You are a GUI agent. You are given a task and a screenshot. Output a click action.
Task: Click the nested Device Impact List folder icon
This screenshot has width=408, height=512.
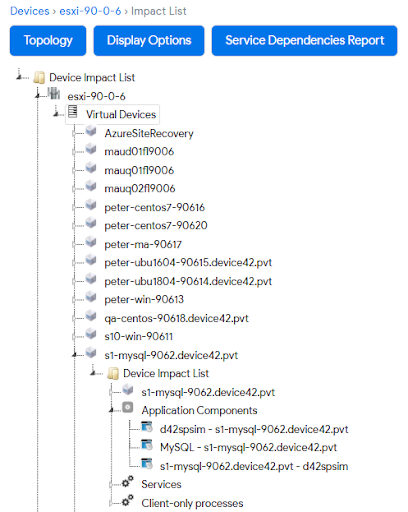pos(113,374)
